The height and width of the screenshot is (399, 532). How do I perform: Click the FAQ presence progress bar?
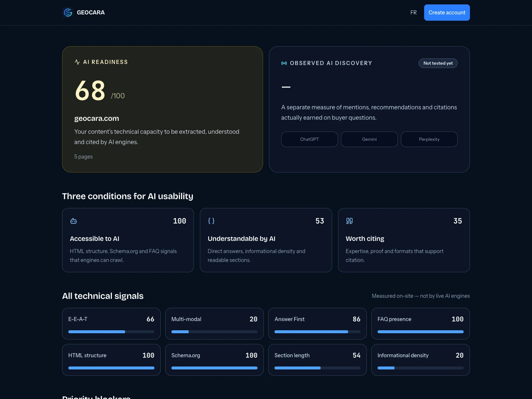tap(420, 332)
